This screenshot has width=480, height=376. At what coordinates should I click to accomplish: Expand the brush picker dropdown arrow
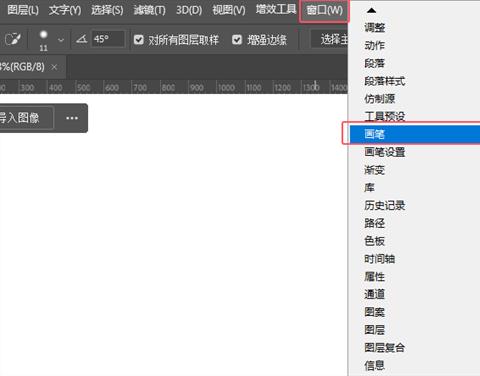61,40
